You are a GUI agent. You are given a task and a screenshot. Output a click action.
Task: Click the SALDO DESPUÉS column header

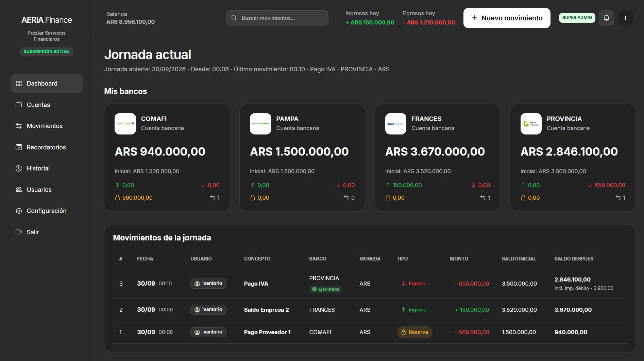click(x=574, y=259)
